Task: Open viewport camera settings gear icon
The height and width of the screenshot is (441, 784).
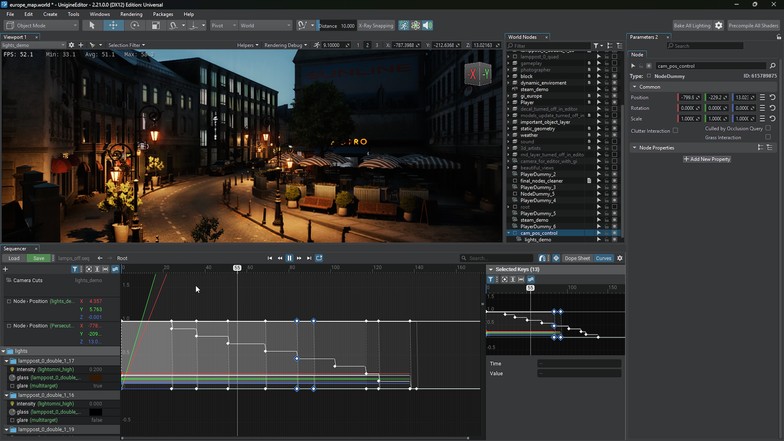Action: [x=72, y=45]
